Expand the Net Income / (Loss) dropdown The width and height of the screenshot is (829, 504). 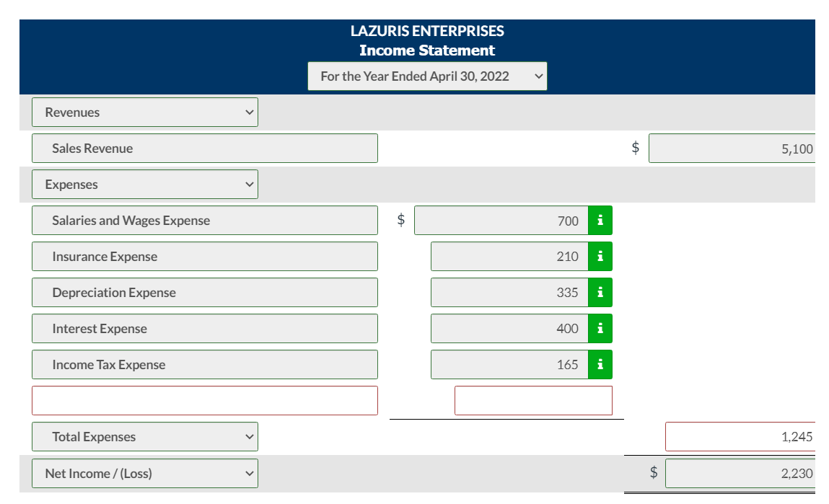click(x=249, y=473)
